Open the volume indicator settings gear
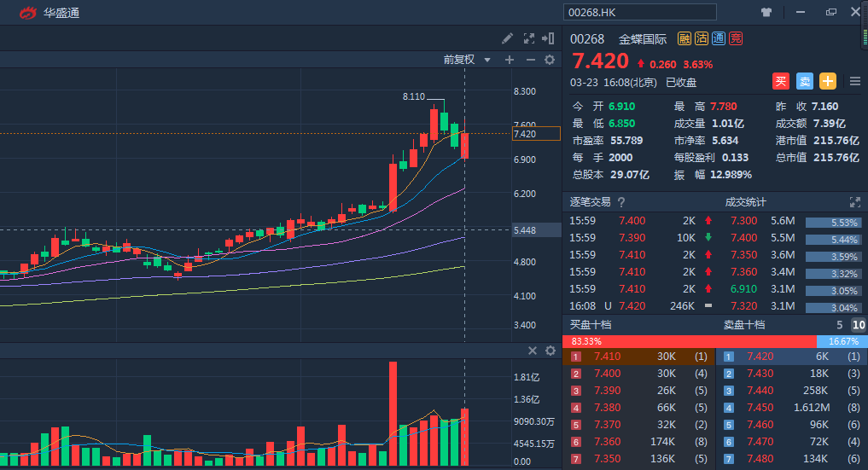Image resolution: width=868 pixels, height=470 pixels. pyautogui.click(x=550, y=351)
